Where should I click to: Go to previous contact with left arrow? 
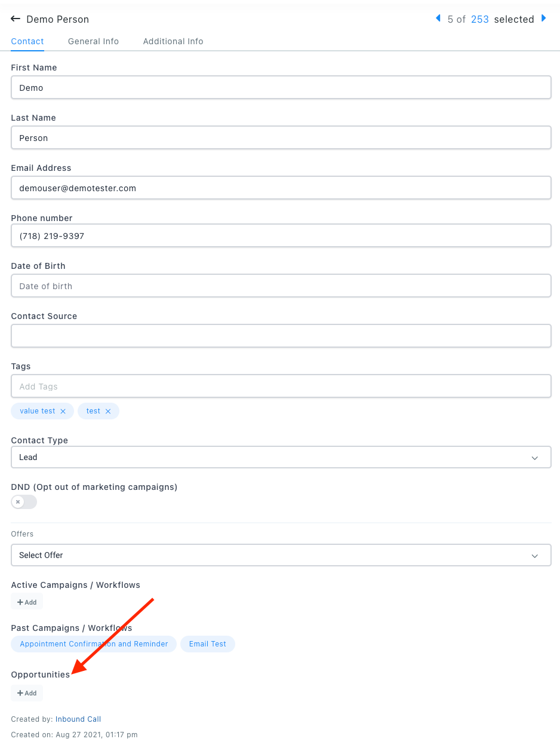[x=439, y=19]
